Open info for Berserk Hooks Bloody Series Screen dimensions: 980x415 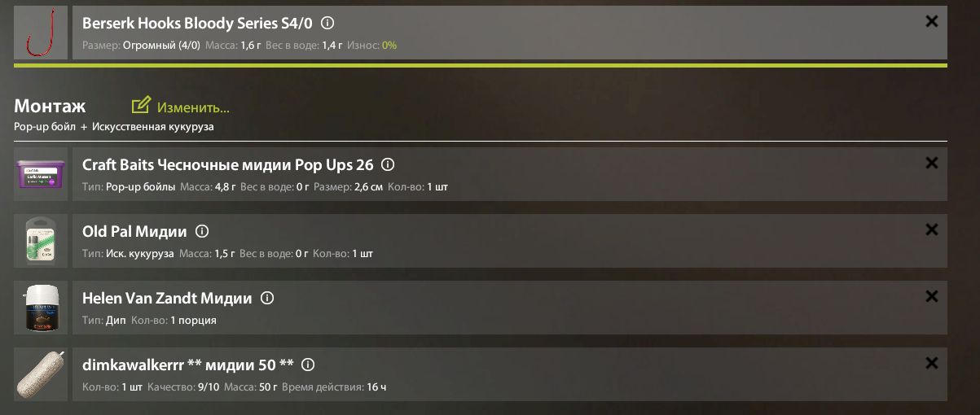[x=327, y=24]
